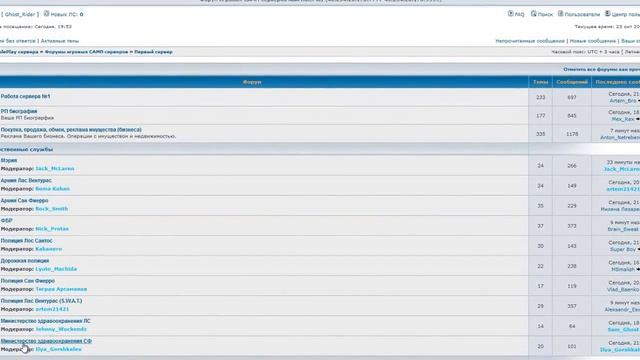Open РП биография forum

[19, 111]
